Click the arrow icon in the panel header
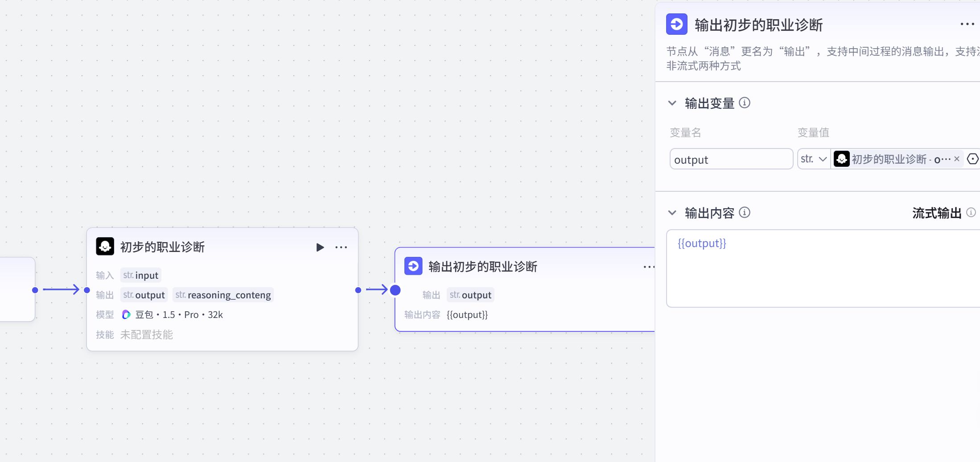This screenshot has height=462, width=980. pos(677,25)
